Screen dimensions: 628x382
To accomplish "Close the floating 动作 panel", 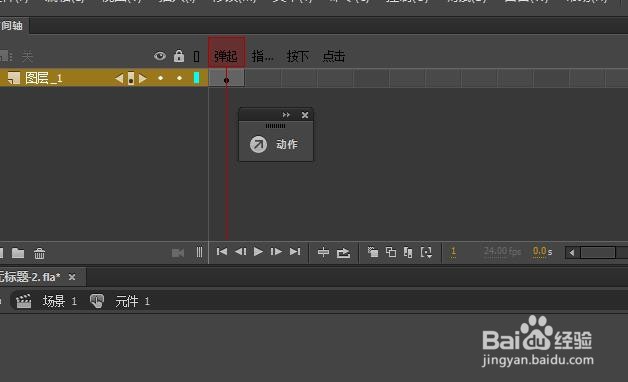I will 305,115.
